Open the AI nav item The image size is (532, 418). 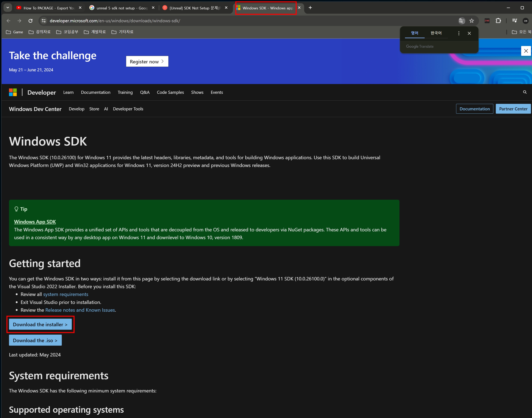tap(106, 109)
